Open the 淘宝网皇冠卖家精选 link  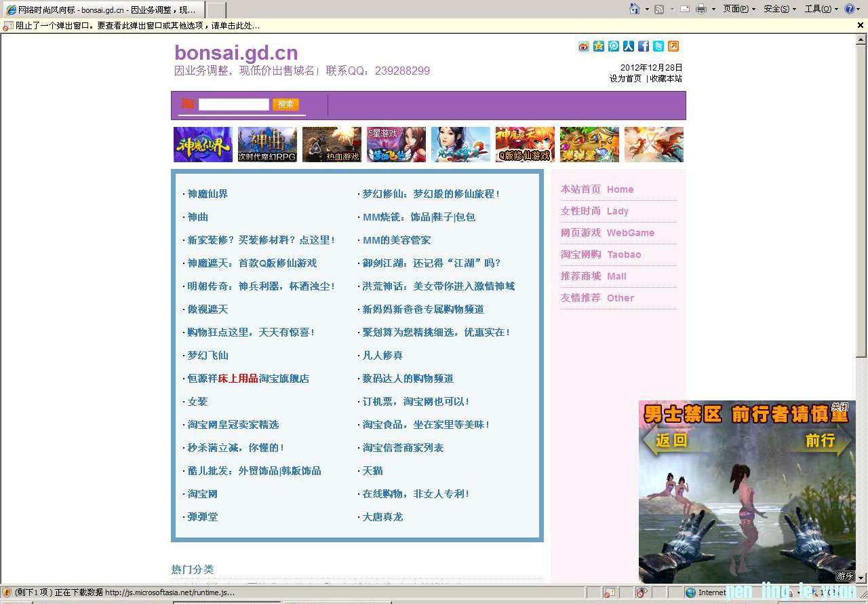tap(233, 425)
